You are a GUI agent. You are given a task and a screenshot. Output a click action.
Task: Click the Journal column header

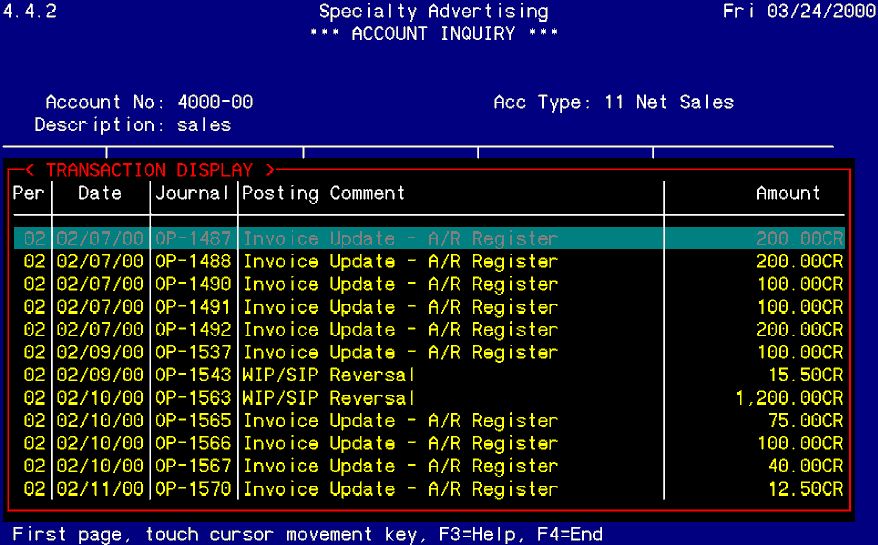pos(192,193)
